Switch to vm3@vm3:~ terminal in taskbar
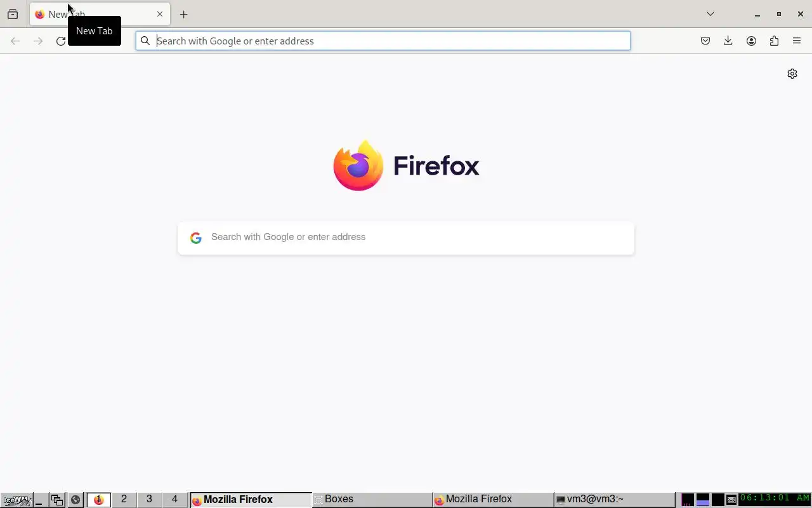Image resolution: width=812 pixels, height=508 pixels. (x=615, y=500)
